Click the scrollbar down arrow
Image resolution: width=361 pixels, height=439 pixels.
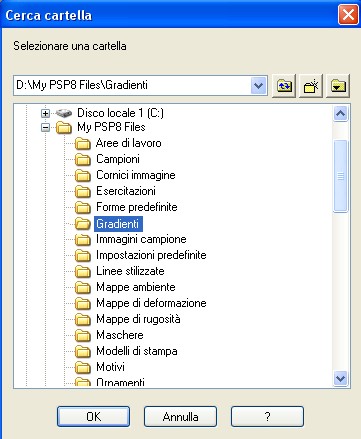click(x=340, y=379)
